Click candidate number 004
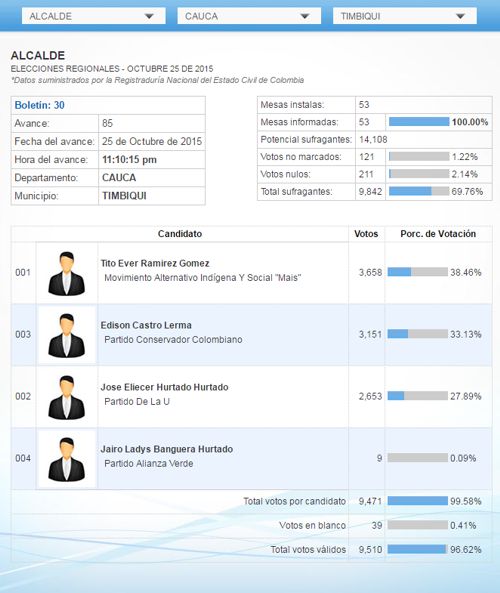500x593 pixels. [x=23, y=458]
